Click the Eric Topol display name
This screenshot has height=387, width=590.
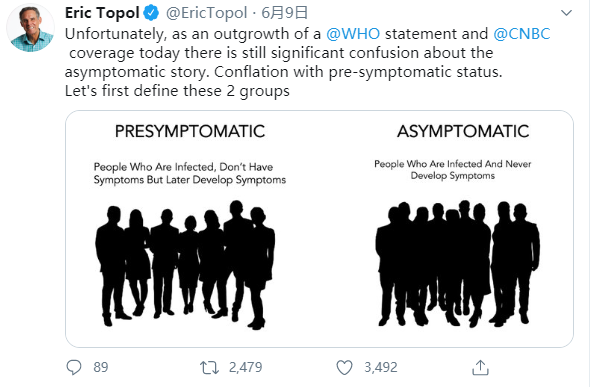[x=102, y=13]
